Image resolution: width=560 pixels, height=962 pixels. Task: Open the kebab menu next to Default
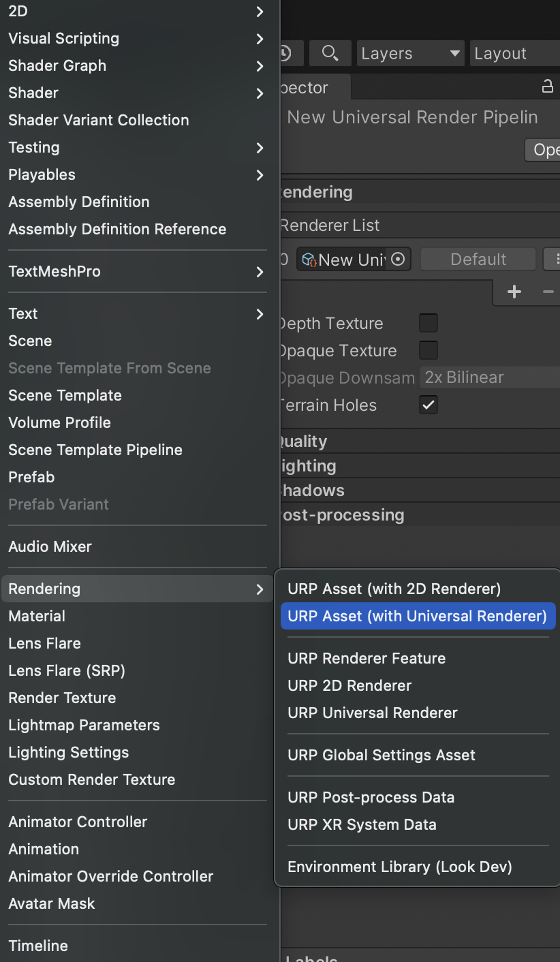[x=556, y=259]
